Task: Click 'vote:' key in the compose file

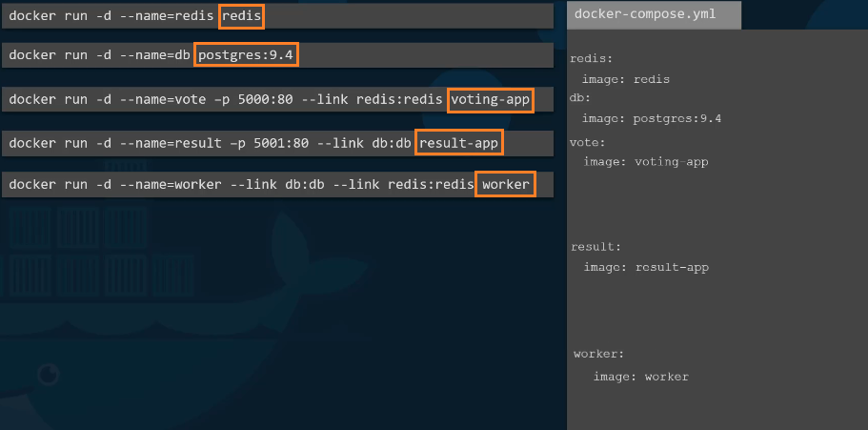Action: coord(587,143)
